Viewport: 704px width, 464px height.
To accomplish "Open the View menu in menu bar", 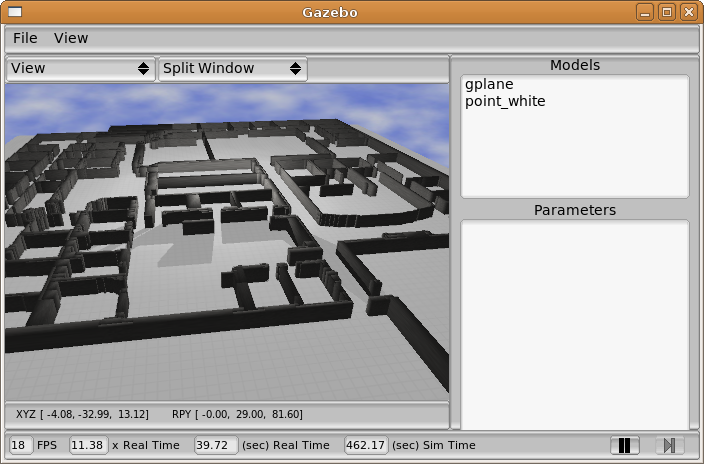I will 71,38.
